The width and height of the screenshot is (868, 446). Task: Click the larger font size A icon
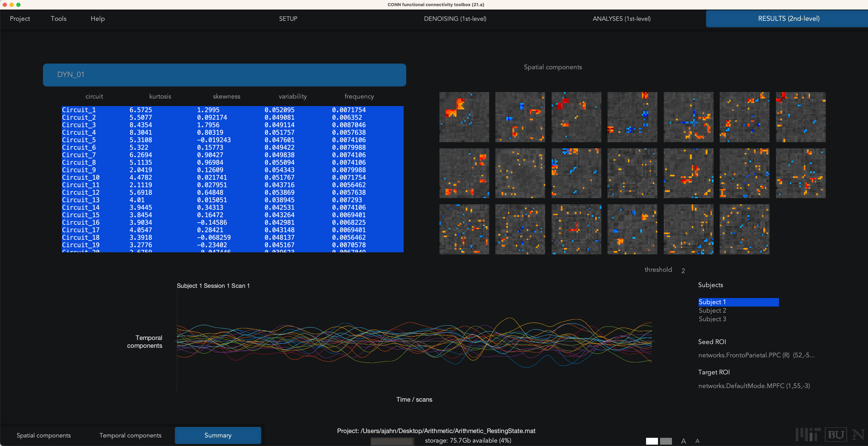coord(683,441)
